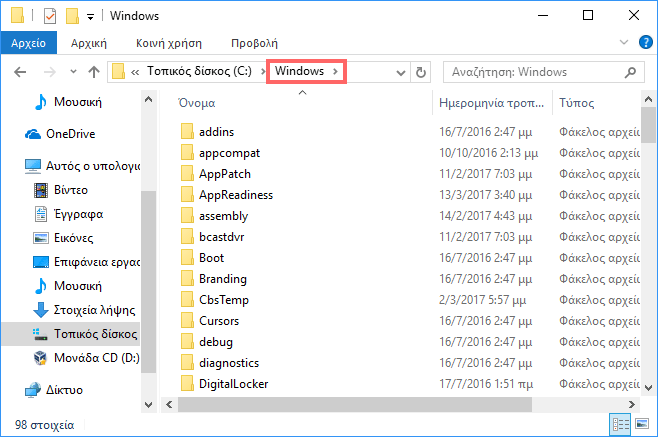Refresh the Windows folder view
This screenshot has width=658, height=437.
click(420, 72)
